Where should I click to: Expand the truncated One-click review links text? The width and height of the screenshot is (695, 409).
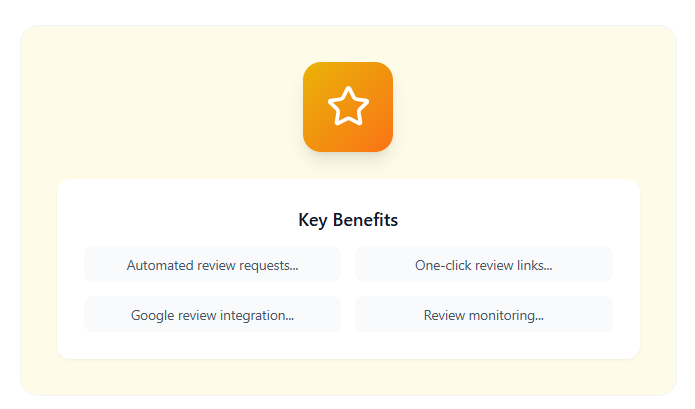pyautogui.click(x=483, y=265)
